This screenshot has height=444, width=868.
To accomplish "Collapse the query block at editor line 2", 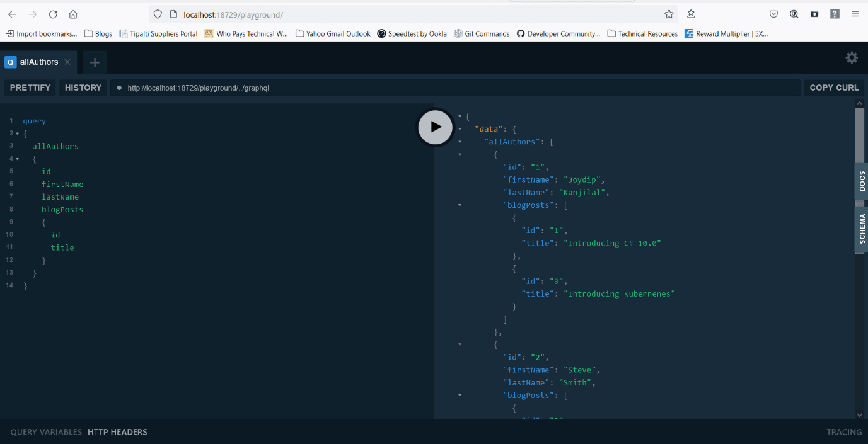I will pos(17,134).
